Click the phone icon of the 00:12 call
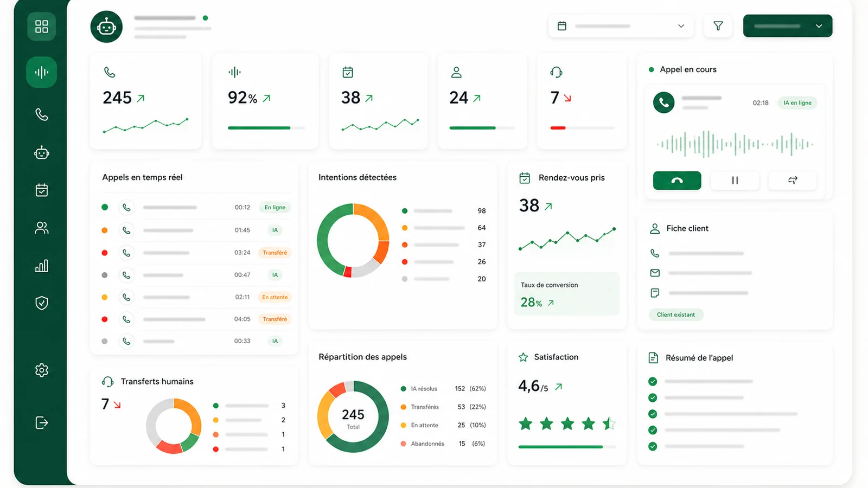This screenshot has height=488, width=868. pyautogui.click(x=126, y=207)
